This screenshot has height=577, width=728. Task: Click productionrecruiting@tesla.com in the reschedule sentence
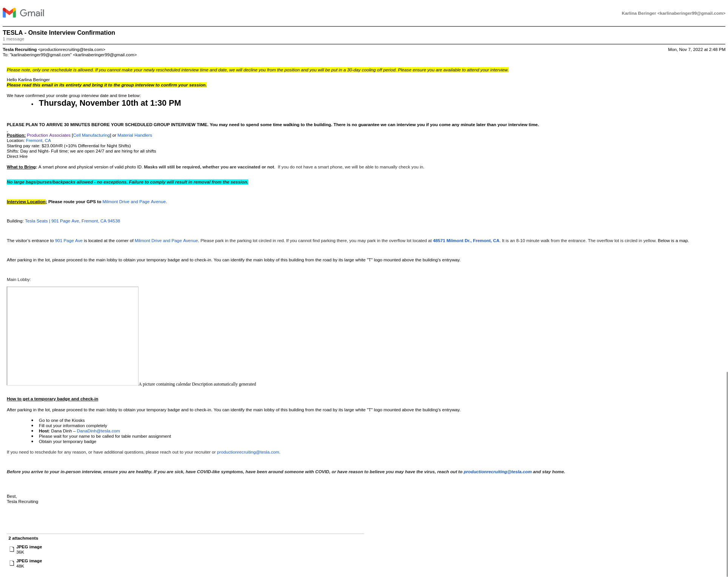click(x=248, y=452)
